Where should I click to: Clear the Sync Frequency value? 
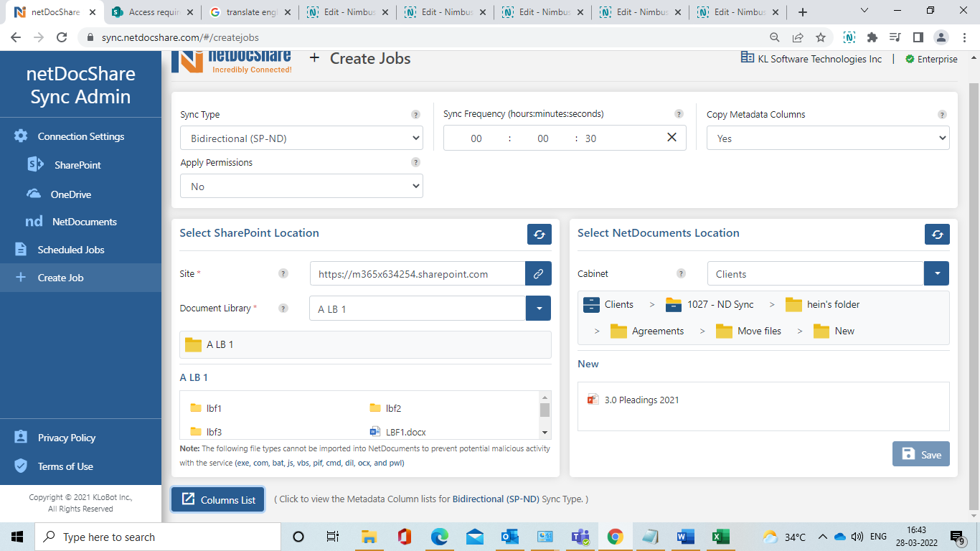click(672, 138)
